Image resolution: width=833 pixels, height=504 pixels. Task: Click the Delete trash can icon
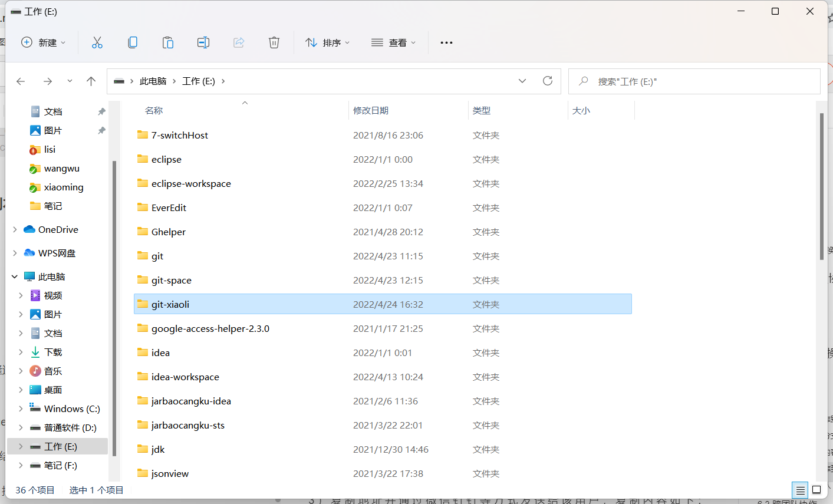(274, 42)
